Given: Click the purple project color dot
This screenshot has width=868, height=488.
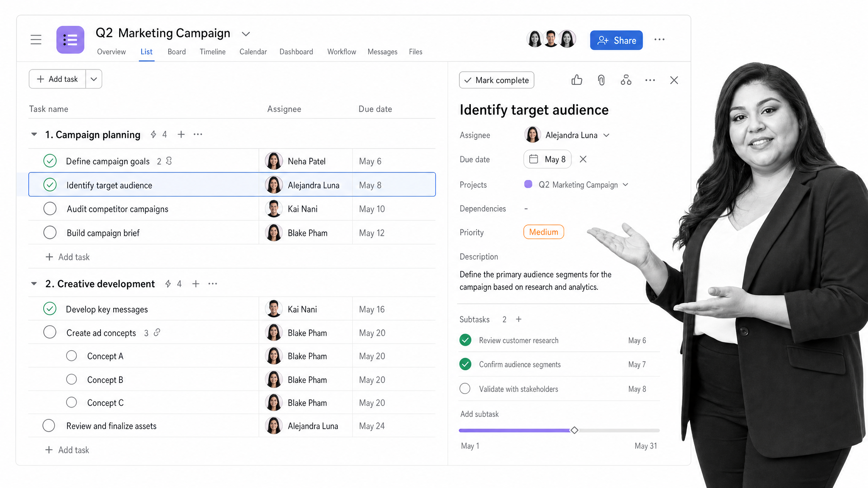Looking at the screenshot, I should pyautogui.click(x=528, y=184).
